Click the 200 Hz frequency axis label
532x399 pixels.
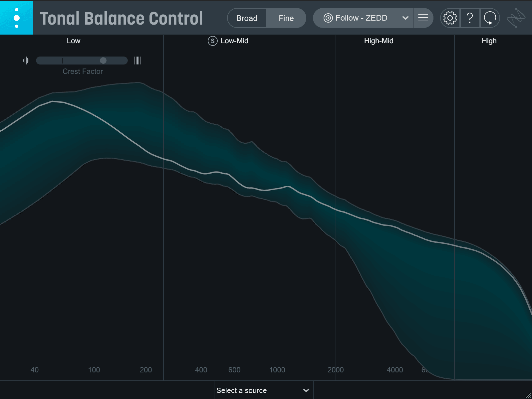point(146,370)
